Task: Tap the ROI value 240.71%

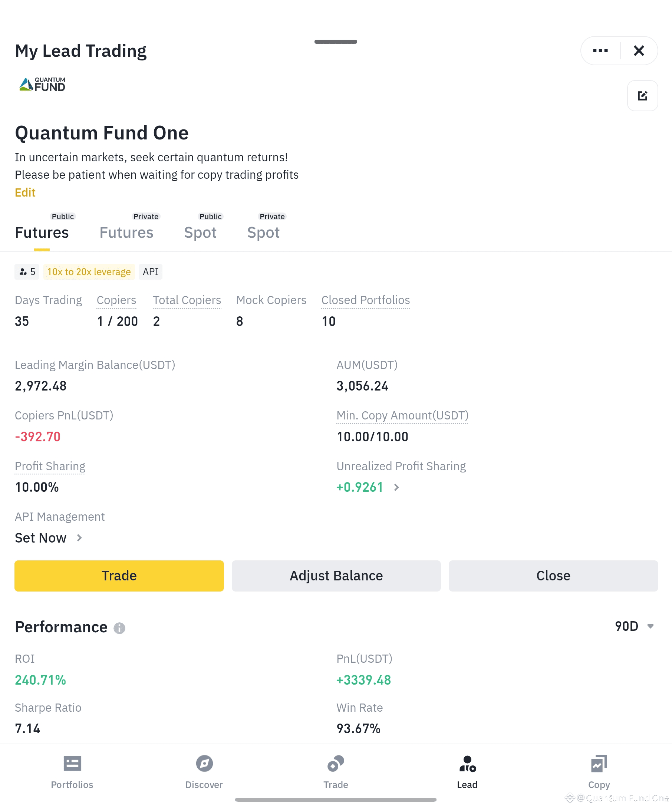Action: (x=40, y=680)
